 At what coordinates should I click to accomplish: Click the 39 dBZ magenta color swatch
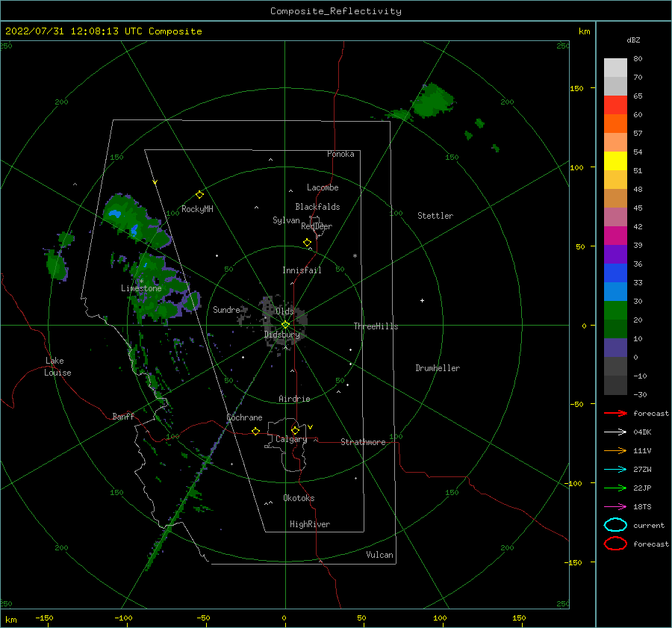point(615,236)
